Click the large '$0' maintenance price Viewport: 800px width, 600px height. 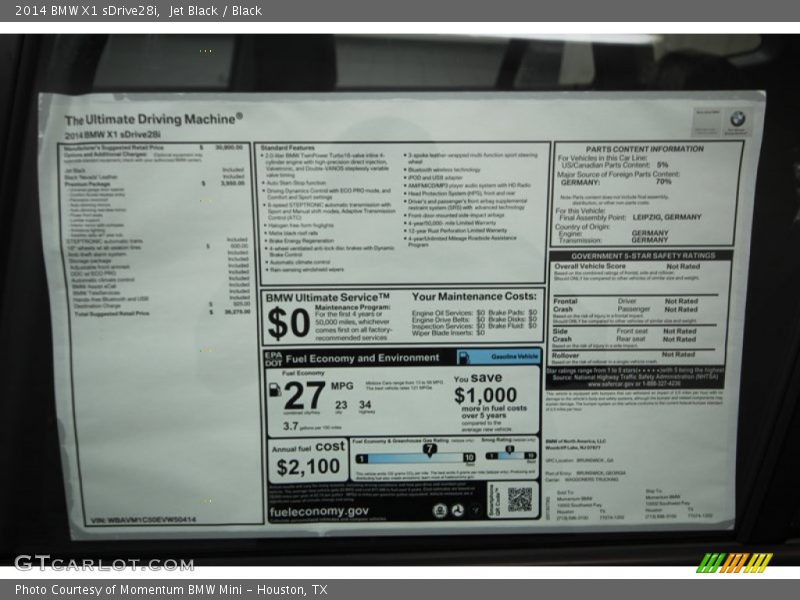(x=288, y=323)
